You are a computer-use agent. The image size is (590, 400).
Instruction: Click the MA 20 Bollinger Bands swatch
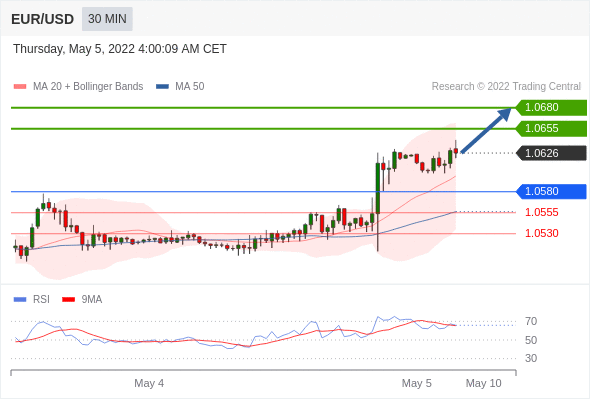coord(20,87)
